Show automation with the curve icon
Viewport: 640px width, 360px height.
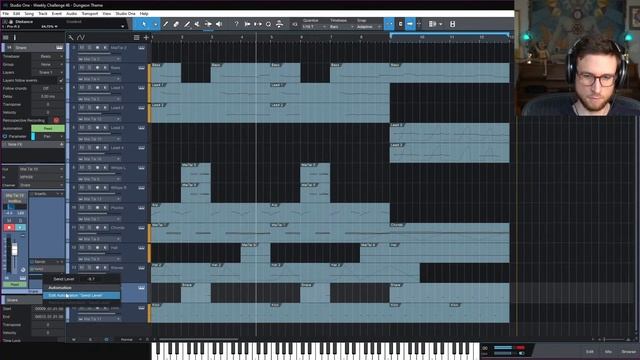coord(81,38)
